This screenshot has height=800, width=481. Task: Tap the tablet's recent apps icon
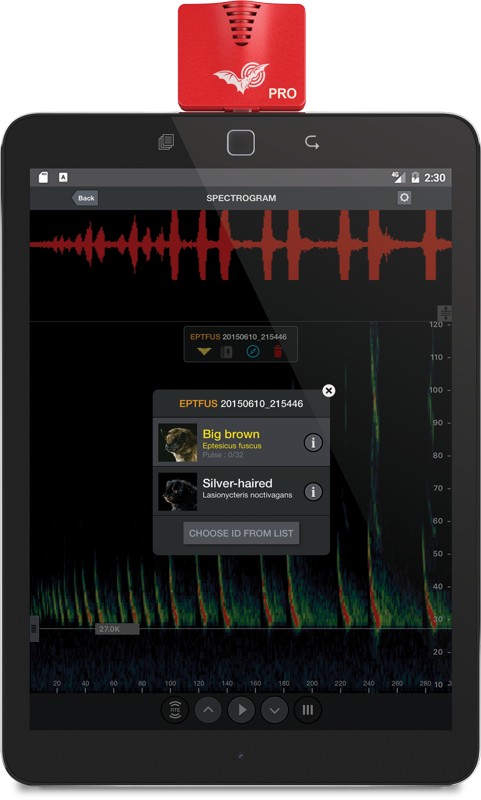166,142
